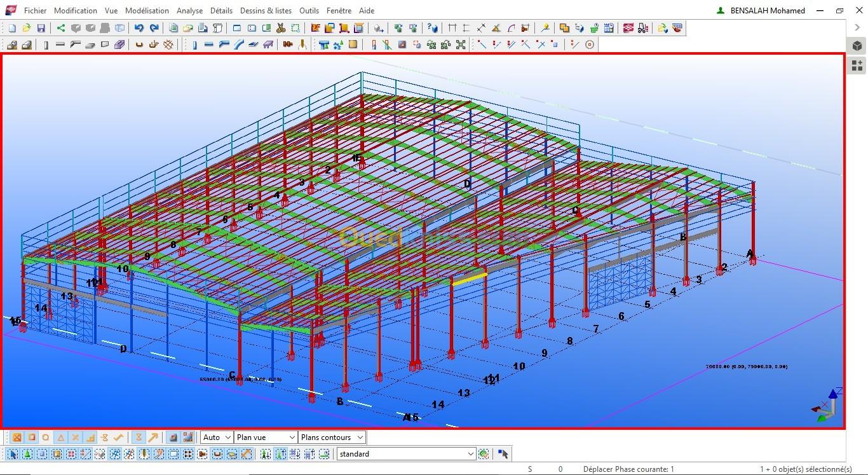Click the calendar project status icon
This screenshot has height=475, width=868.
[609, 28]
